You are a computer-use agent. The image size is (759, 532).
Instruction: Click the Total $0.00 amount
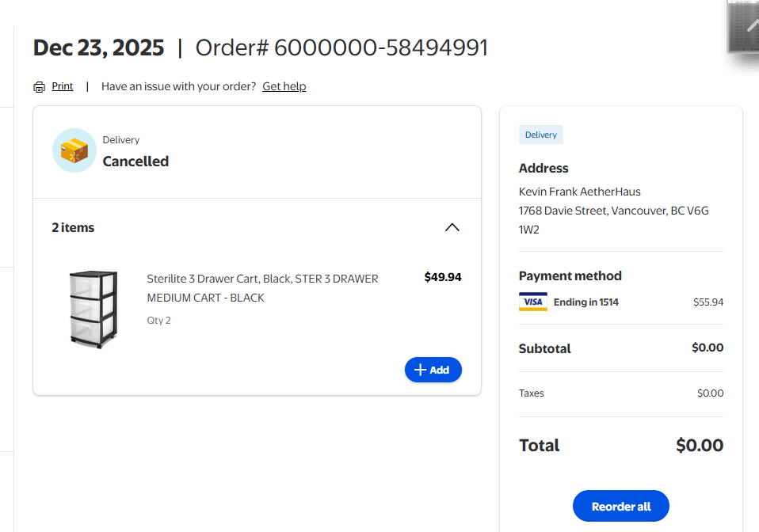pyautogui.click(x=700, y=446)
